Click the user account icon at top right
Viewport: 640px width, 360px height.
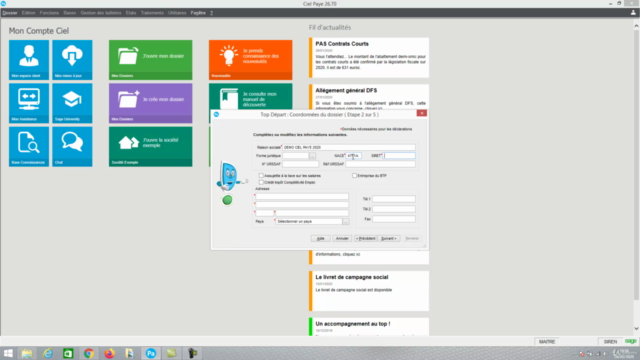point(633,13)
